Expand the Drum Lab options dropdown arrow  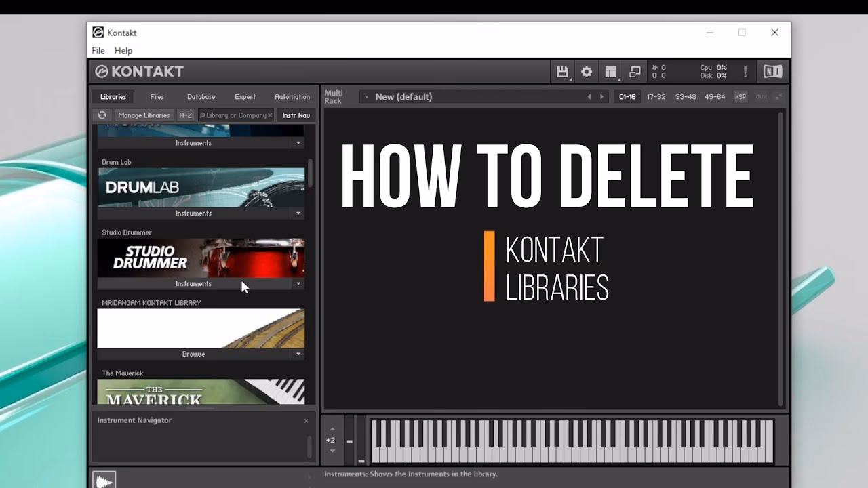[x=298, y=213]
